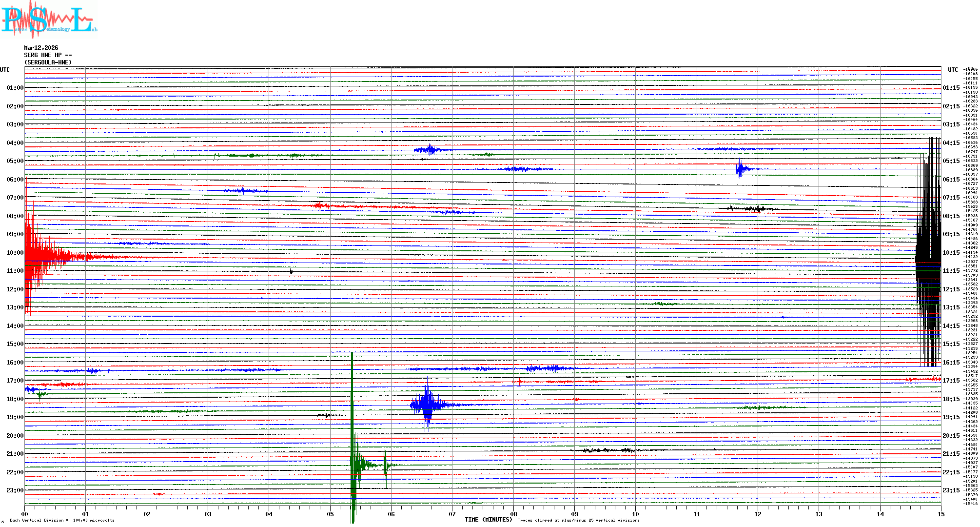Click the PSL seismology lab logo
This screenshot has height=527, width=980.
(49, 20)
